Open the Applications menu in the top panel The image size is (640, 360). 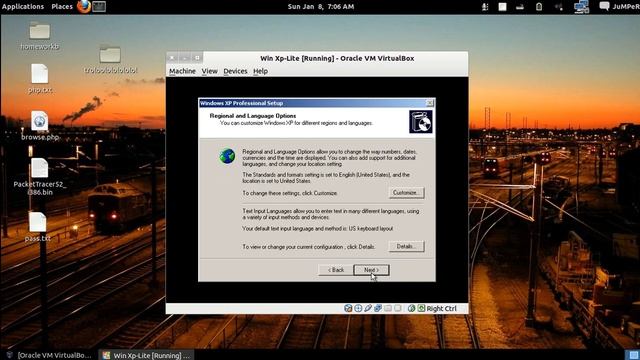pyautogui.click(x=23, y=7)
